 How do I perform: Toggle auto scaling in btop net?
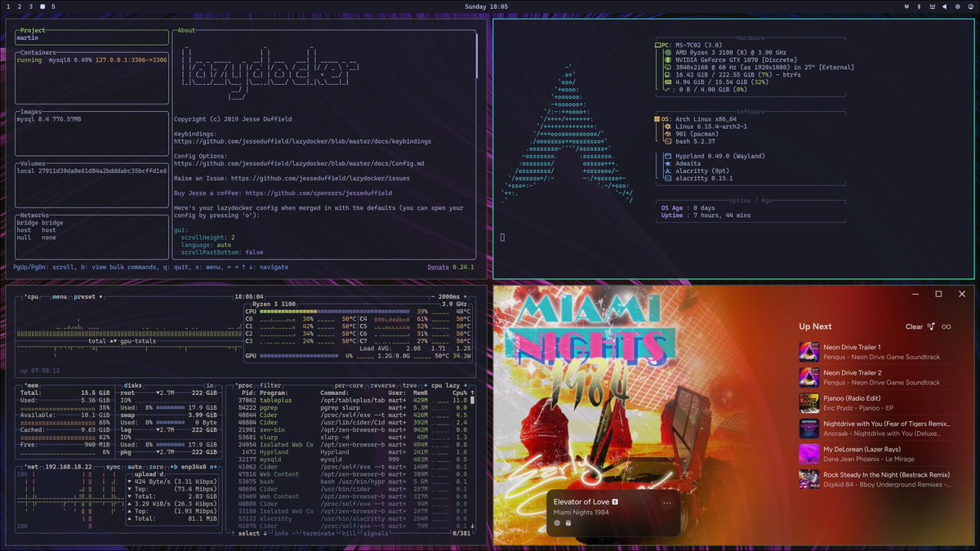click(x=135, y=467)
